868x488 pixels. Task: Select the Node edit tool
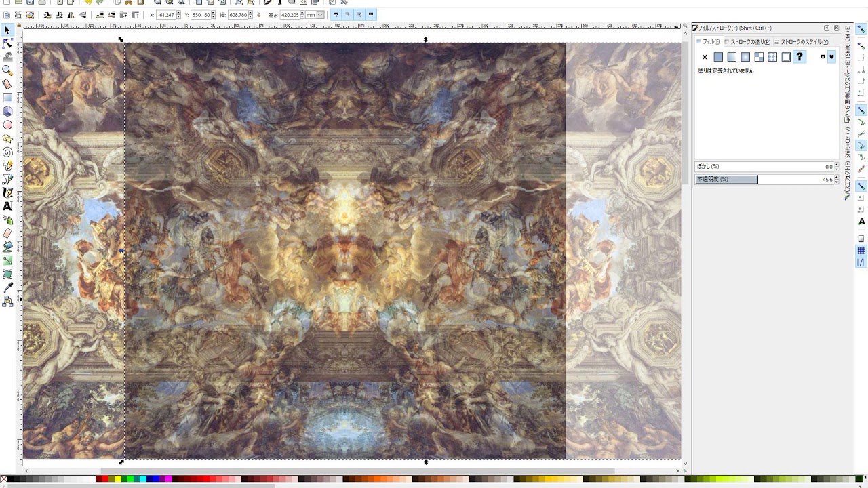pos(7,43)
